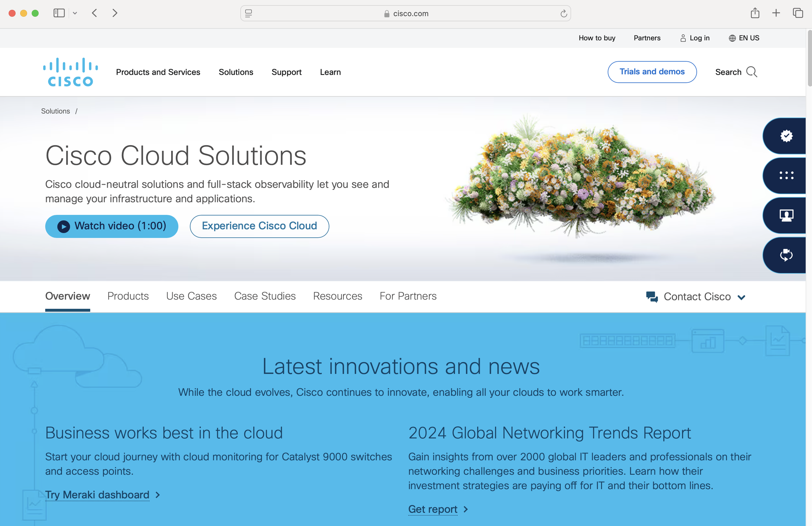Click the cisco.com address bar
This screenshot has height=526, width=812.
click(x=405, y=14)
